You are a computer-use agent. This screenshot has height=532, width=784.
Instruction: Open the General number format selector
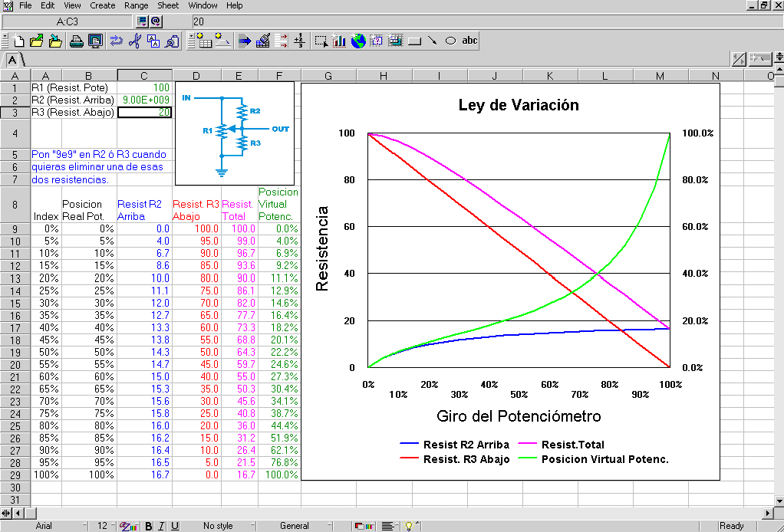click(x=295, y=526)
